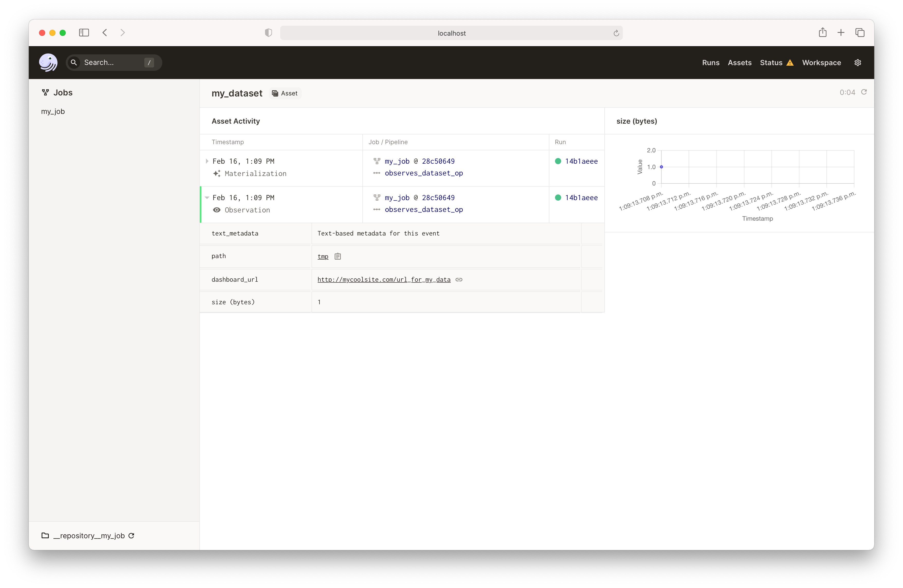Viewport: 903px width, 588px height.
Task: Click the my_job pipeline icon
Action: tap(376, 161)
